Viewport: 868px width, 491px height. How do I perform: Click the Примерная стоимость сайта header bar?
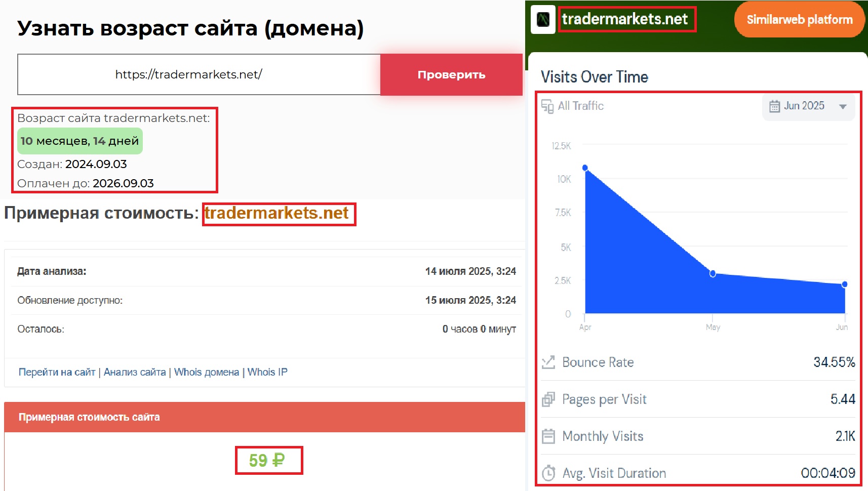click(264, 417)
